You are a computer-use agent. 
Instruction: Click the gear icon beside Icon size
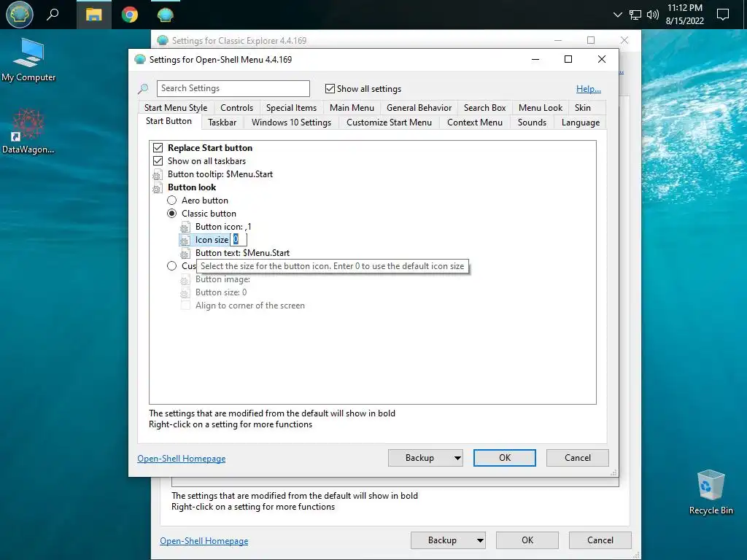[x=185, y=241]
